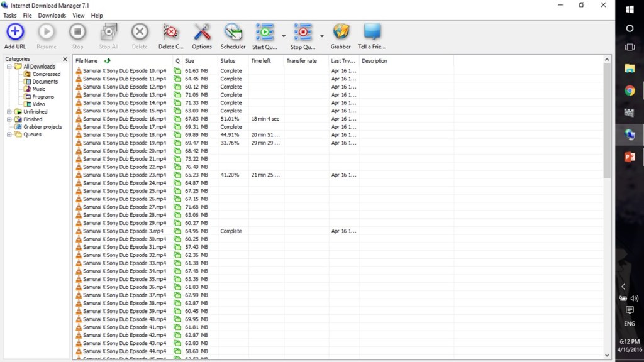Open the Tasks menu
Viewport: 644px width, 362px height.
point(10,15)
